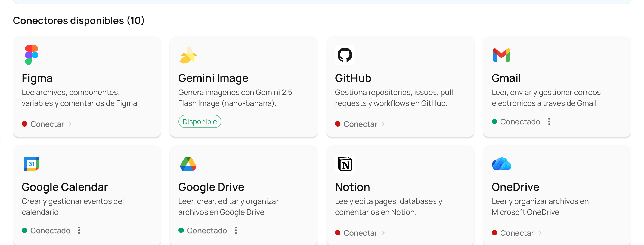Click the green status dot on Google Drive

click(x=181, y=230)
